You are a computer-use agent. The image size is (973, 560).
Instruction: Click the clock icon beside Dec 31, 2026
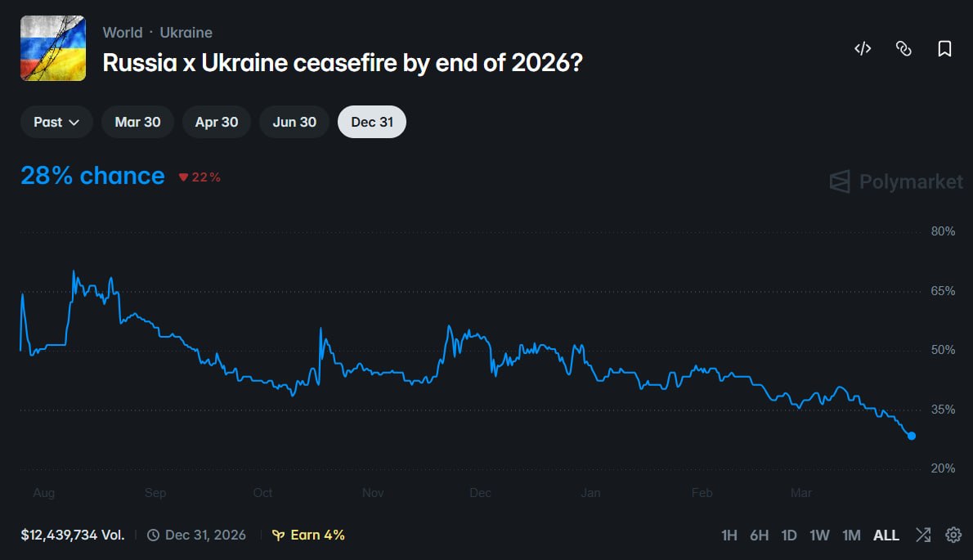152,535
